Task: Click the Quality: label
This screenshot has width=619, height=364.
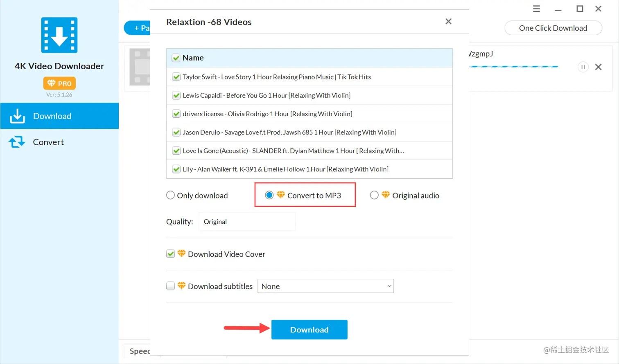Action: coord(179,222)
